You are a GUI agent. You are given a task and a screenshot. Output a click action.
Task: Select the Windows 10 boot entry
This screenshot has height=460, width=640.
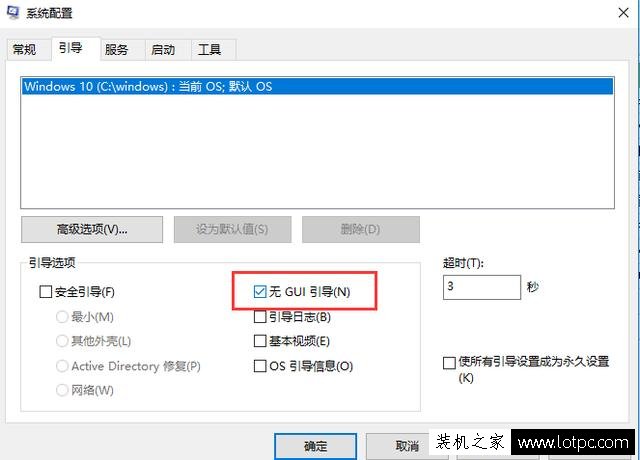[318, 87]
